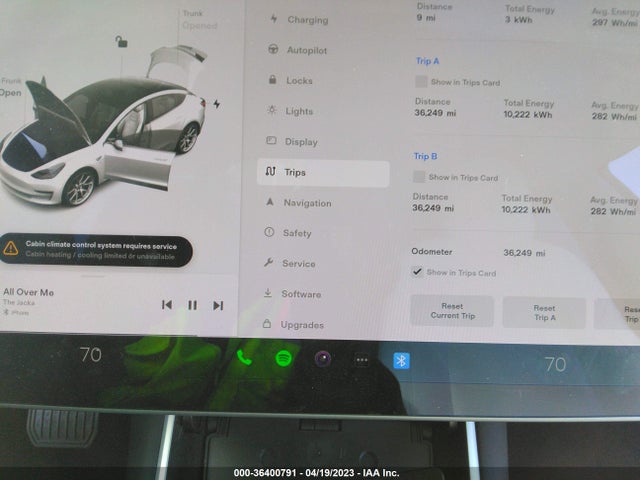Open the Software settings menu
The image size is (640, 480).
tap(292, 294)
